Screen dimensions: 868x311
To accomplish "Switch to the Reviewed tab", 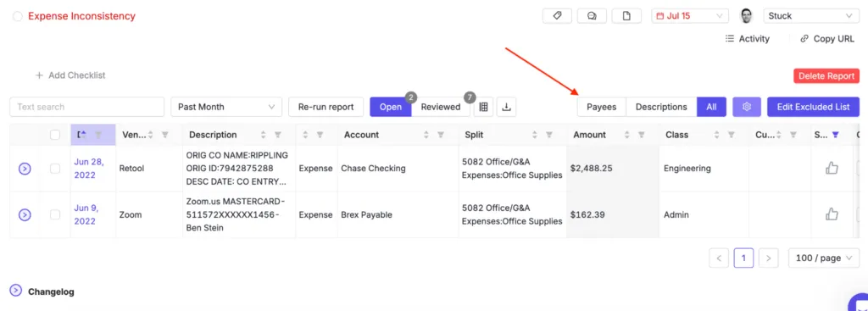I will click(441, 107).
